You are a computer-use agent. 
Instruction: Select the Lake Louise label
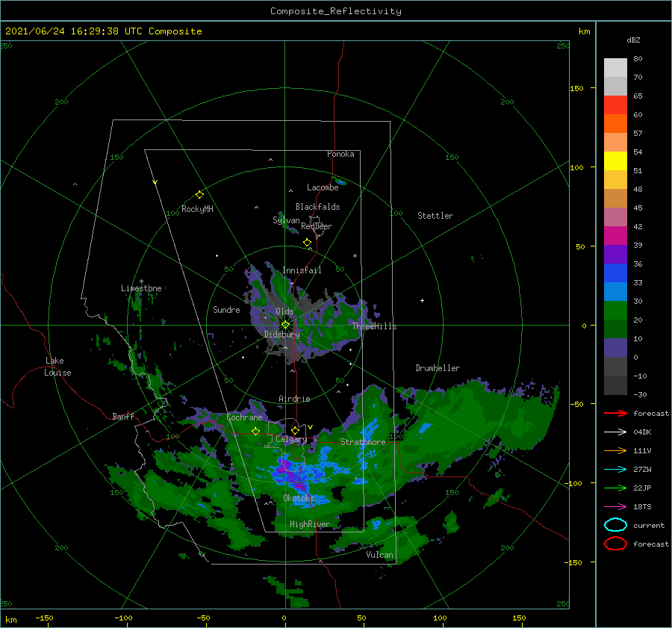(x=57, y=367)
